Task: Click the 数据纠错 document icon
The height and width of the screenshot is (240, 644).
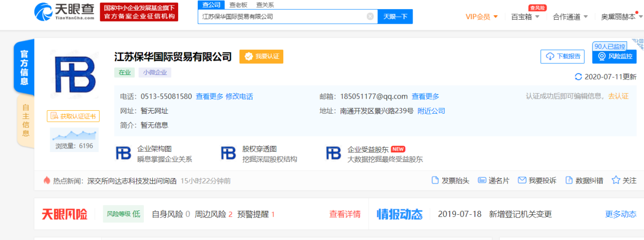Action: (x=569, y=180)
